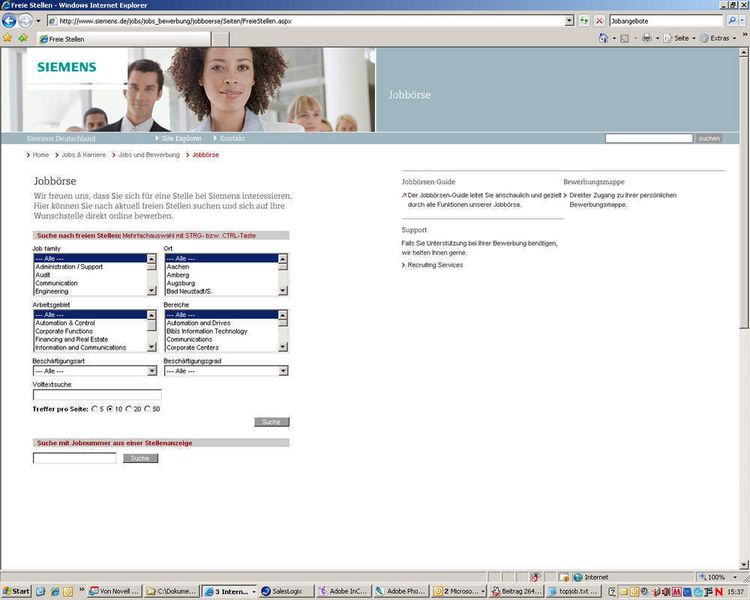
Task: Click the site search input field
Action: tap(649, 138)
